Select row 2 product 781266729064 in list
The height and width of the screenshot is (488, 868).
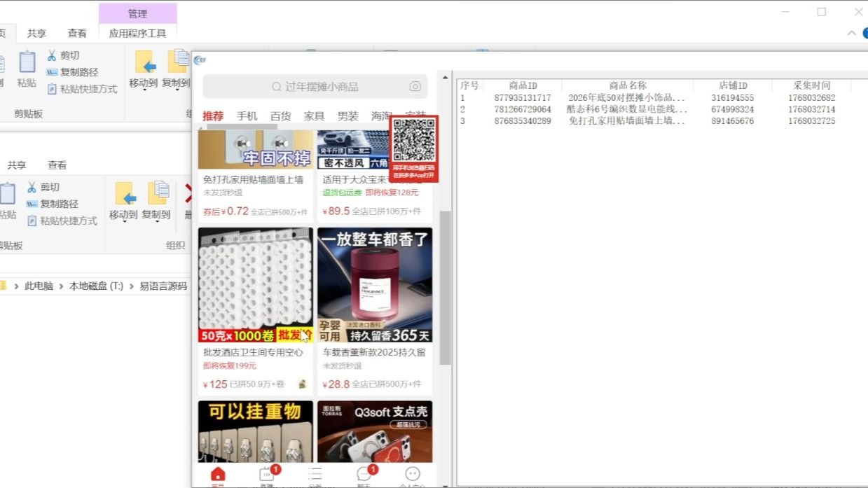coord(523,109)
